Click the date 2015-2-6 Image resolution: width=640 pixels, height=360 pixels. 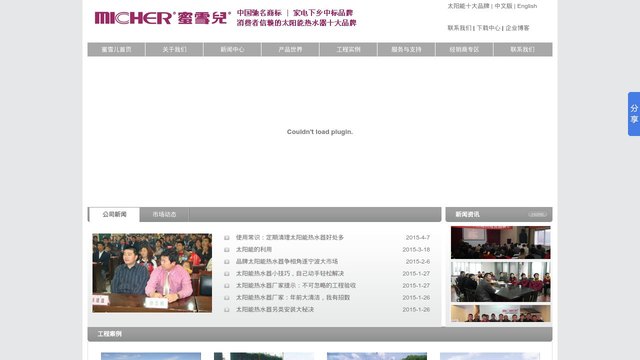pyautogui.click(x=418, y=262)
